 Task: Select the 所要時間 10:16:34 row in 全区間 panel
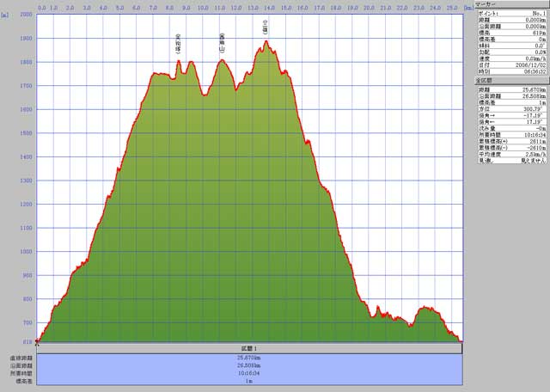click(x=510, y=134)
